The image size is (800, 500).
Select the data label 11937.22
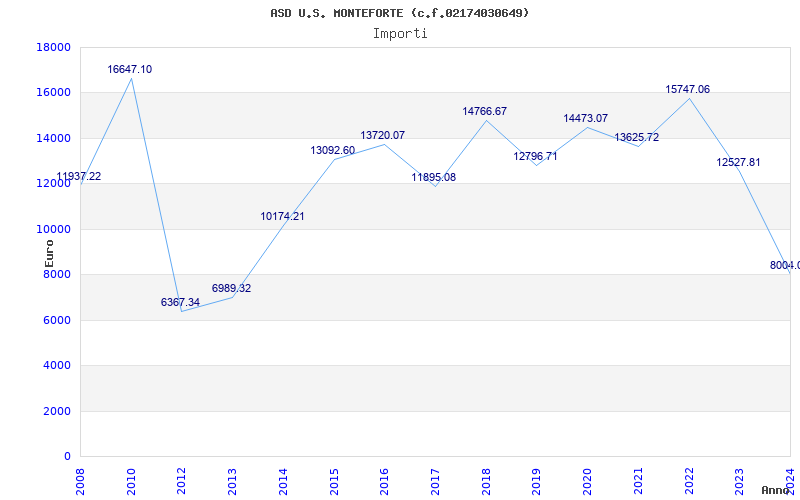[79, 177]
